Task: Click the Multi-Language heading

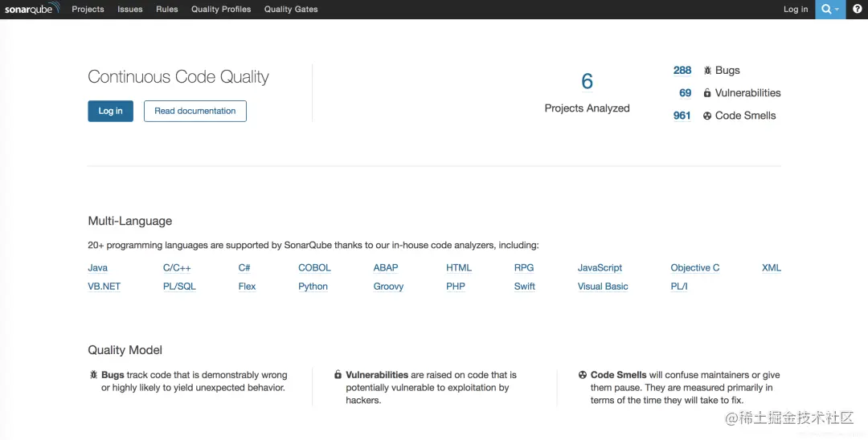Action: point(130,221)
